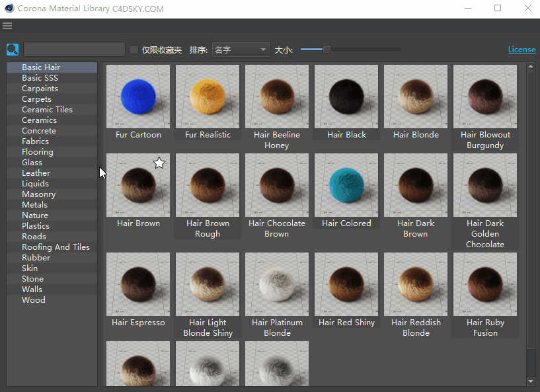This screenshot has height=392, width=540.
Task: Open the Rubber category
Action: pos(52,258)
